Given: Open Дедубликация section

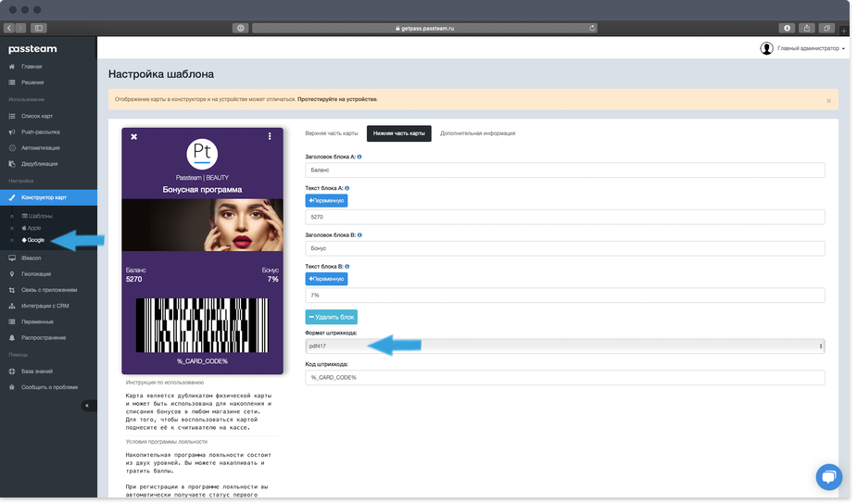Looking at the screenshot, I should (39, 164).
